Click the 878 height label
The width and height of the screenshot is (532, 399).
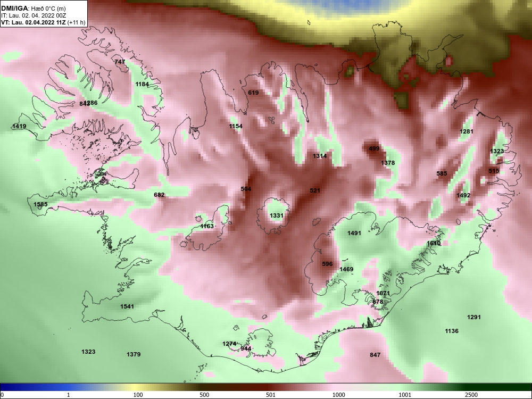tap(378, 302)
